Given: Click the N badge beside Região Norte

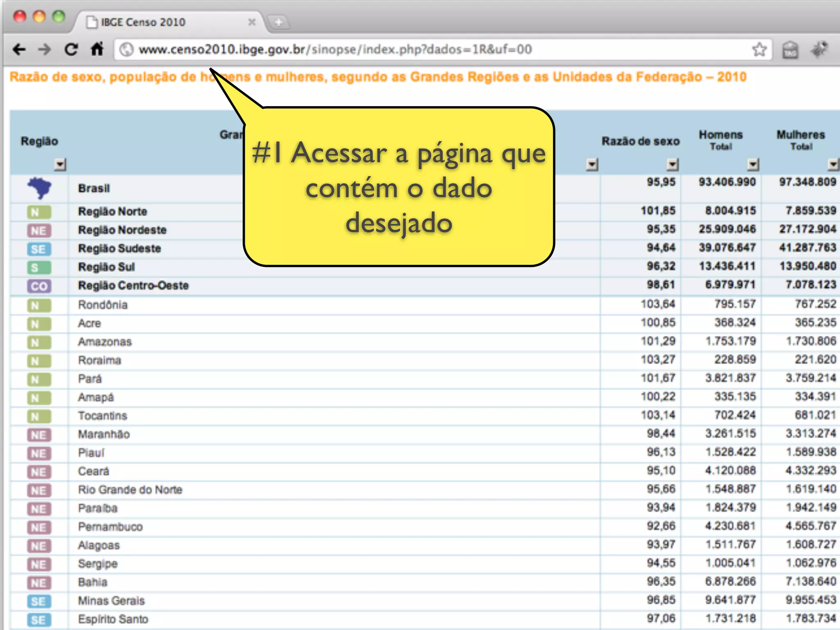Looking at the screenshot, I should point(39,212).
